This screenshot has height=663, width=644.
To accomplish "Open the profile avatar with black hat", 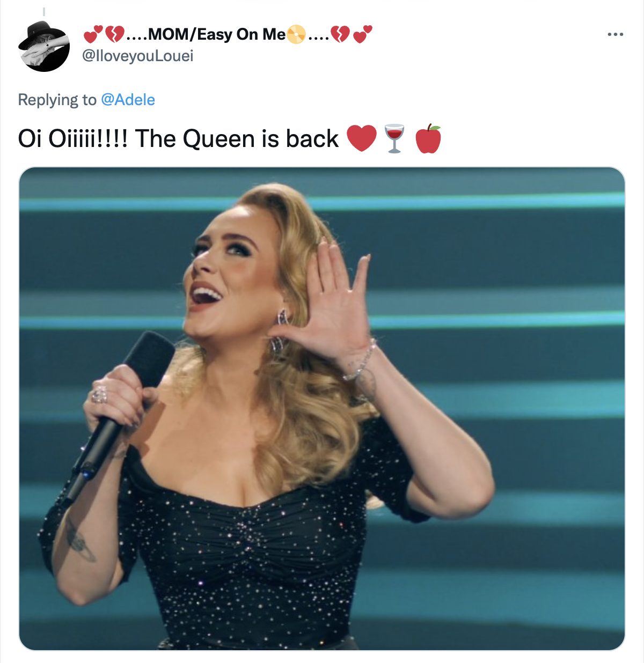I will tap(44, 46).
